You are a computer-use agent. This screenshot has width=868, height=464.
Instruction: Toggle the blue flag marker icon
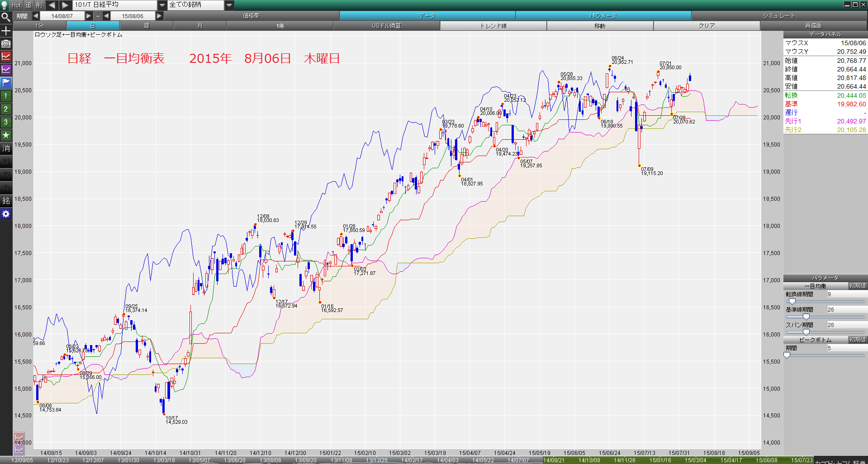pos(6,83)
